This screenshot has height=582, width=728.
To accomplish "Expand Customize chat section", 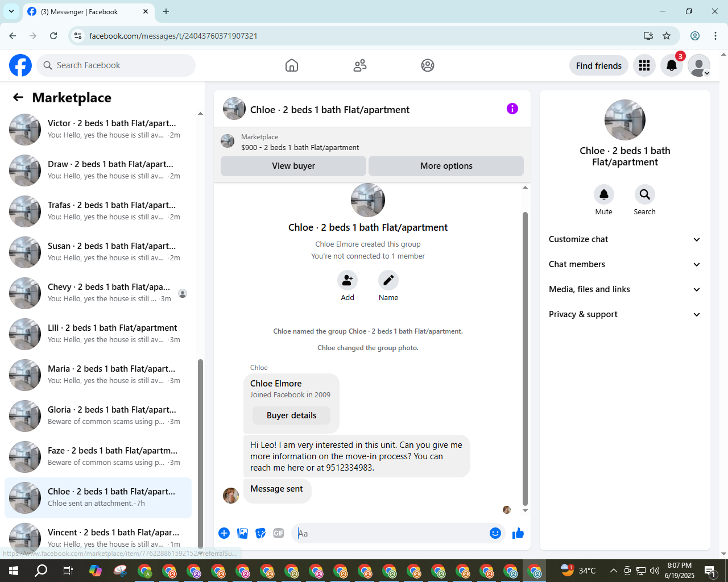I will coord(625,239).
